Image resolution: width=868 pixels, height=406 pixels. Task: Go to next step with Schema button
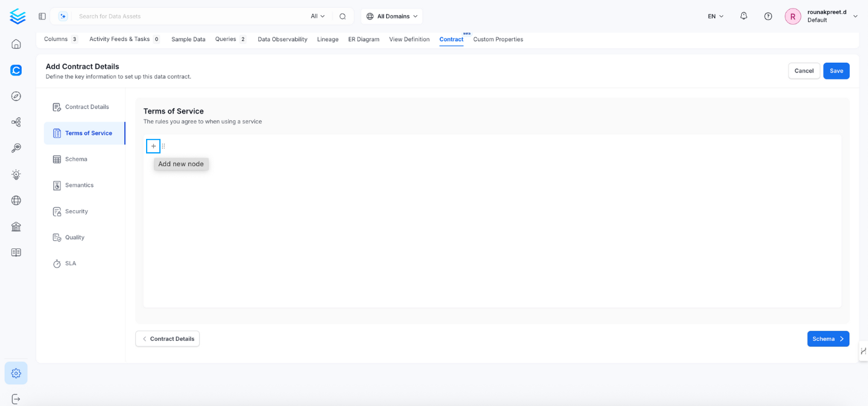tap(828, 339)
